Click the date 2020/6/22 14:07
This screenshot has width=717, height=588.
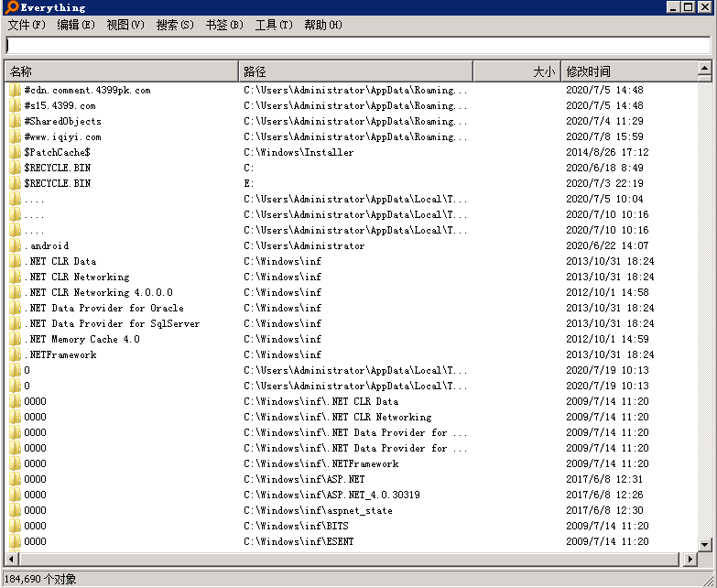click(607, 245)
